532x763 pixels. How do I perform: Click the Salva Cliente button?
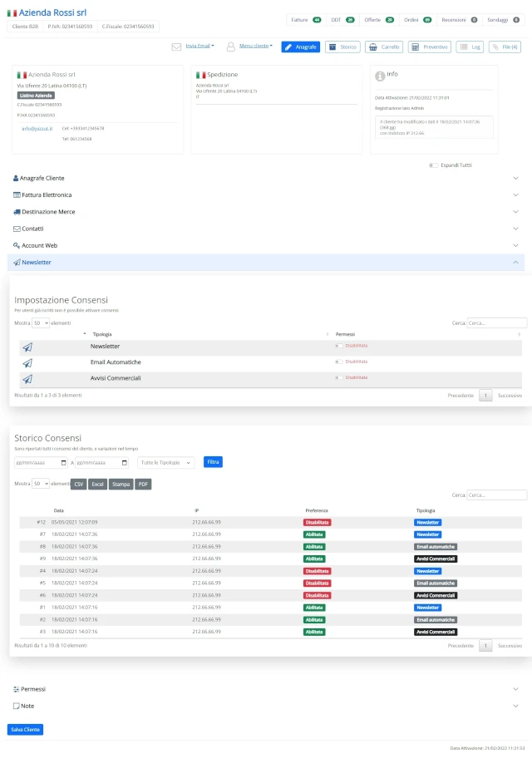[x=25, y=730]
